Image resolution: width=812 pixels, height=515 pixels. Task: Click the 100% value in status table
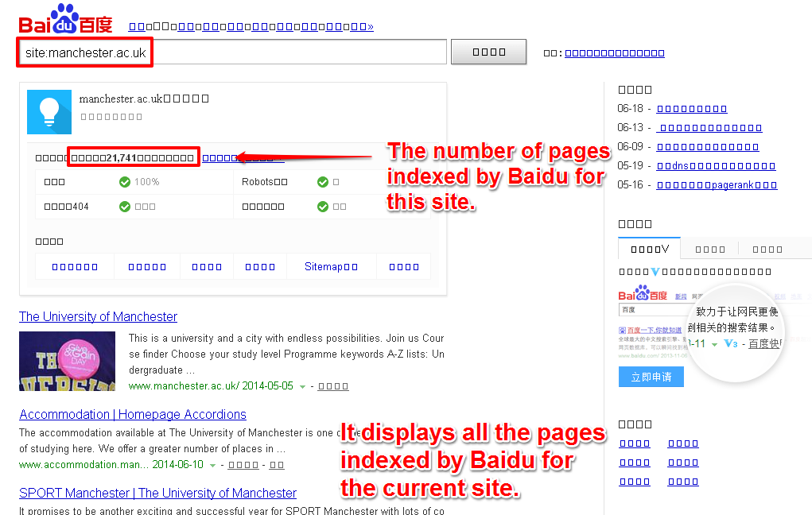146,182
